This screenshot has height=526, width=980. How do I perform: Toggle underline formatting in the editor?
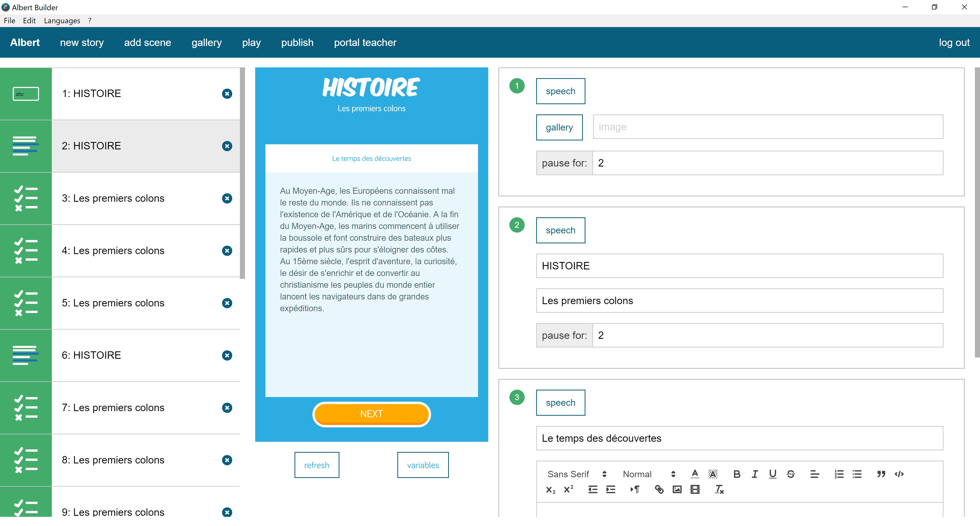[x=772, y=474]
